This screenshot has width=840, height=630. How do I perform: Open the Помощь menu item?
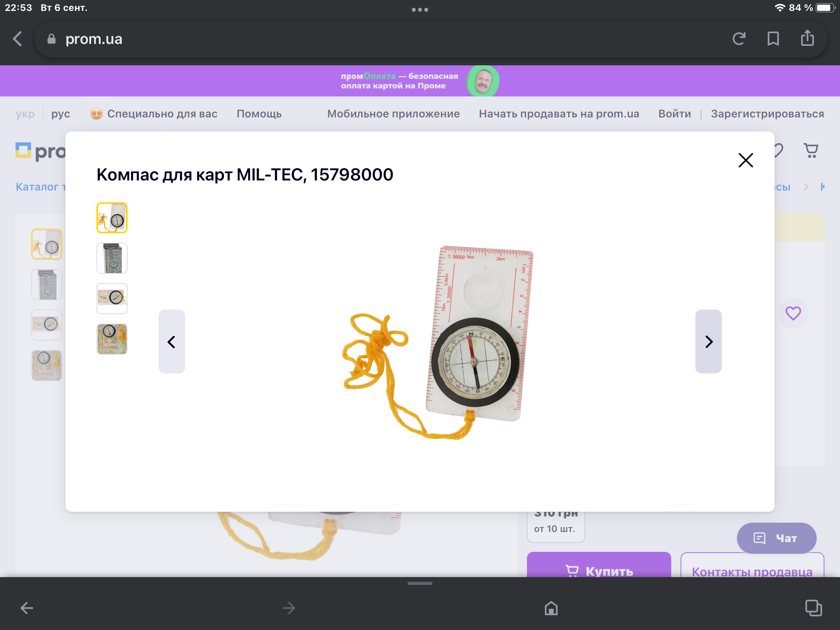[259, 114]
